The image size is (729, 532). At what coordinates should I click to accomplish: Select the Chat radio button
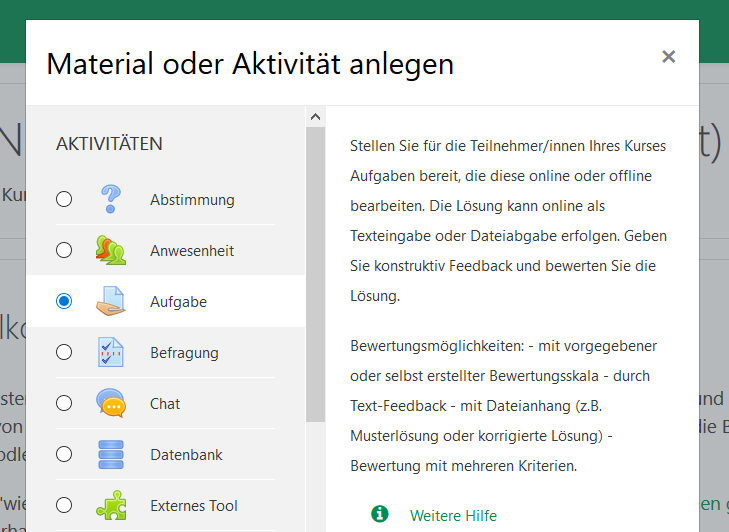pyautogui.click(x=64, y=403)
